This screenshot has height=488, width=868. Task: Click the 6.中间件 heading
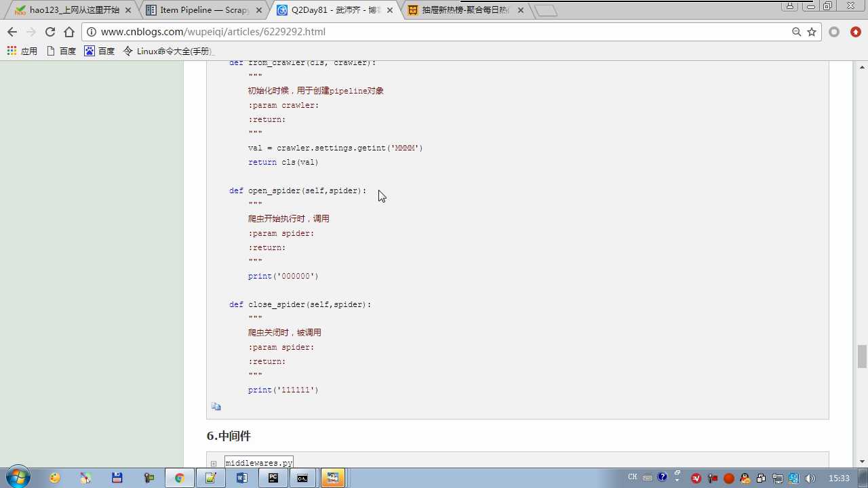coord(229,436)
